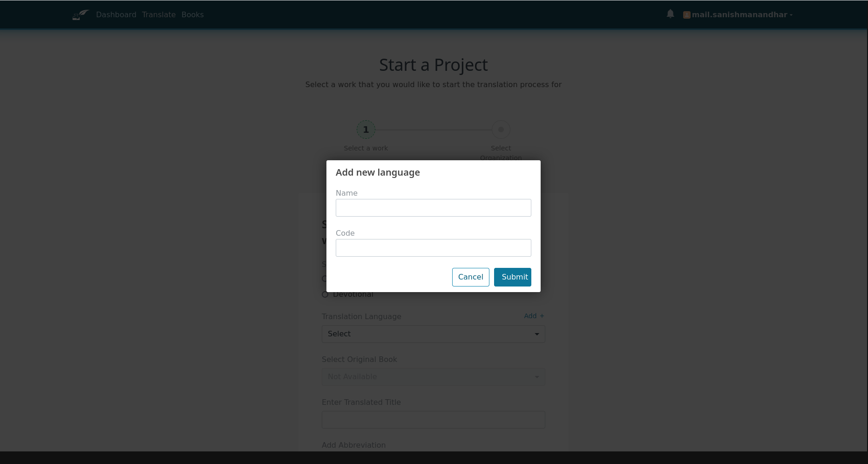Image resolution: width=868 pixels, height=464 pixels.
Task: Click the feather logo icon in navbar
Action: (81, 15)
